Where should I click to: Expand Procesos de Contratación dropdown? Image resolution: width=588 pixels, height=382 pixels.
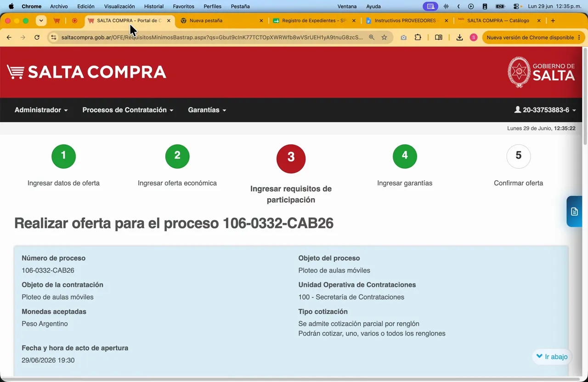point(128,110)
